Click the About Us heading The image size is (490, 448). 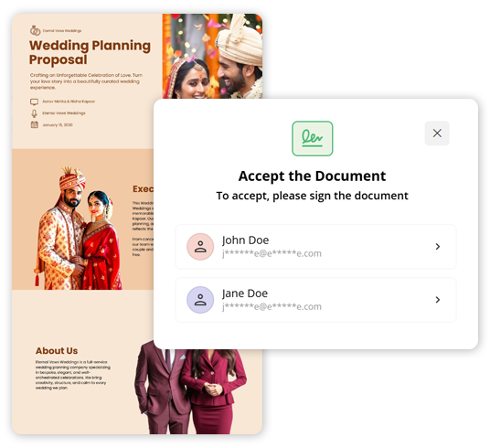(57, 351)
